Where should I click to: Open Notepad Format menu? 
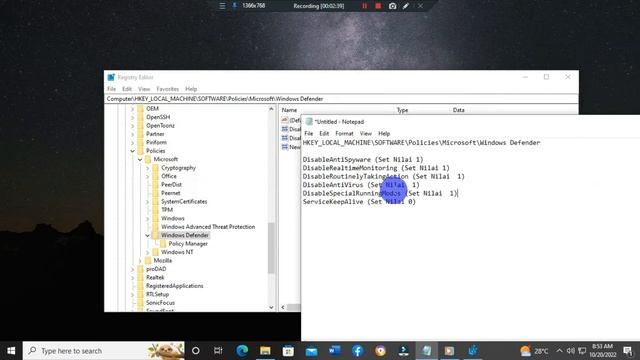pos(344,133)
